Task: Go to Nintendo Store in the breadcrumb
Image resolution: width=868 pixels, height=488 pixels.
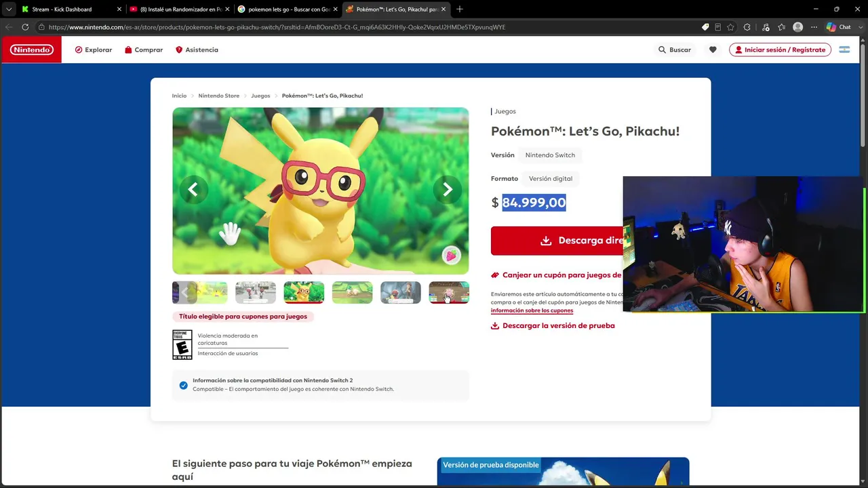Action: point(218,96)
